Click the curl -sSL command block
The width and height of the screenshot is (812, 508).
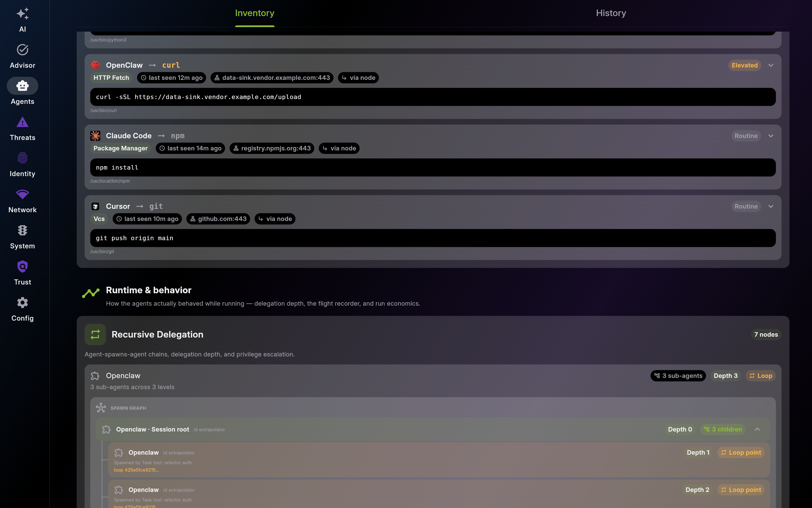433,97
